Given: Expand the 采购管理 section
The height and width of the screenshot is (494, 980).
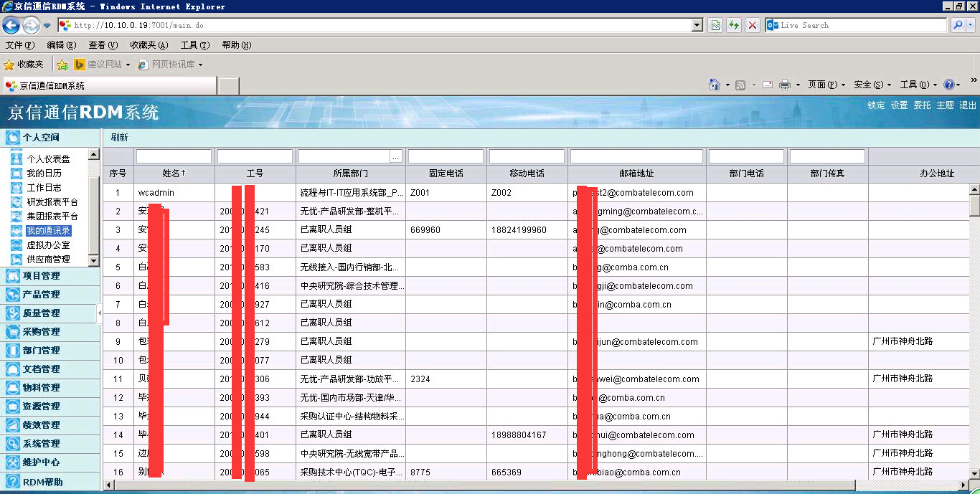Looking at the screenshot, I should 50,332.
